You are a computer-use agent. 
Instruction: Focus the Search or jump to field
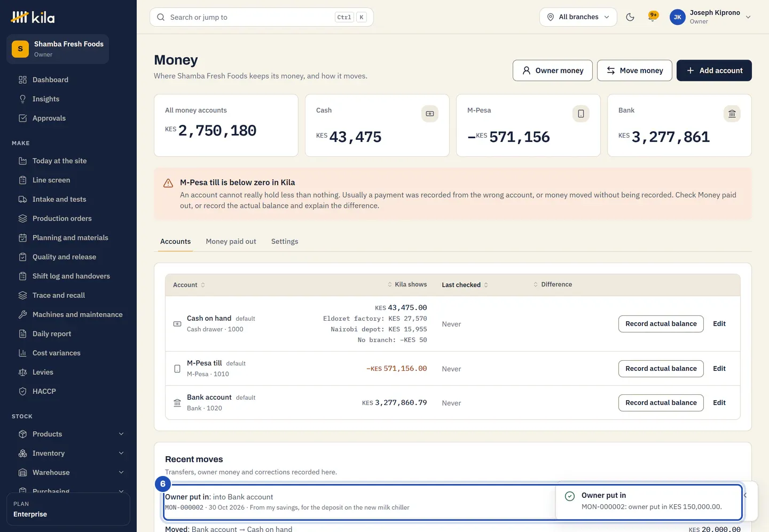(x=262, y=17)
